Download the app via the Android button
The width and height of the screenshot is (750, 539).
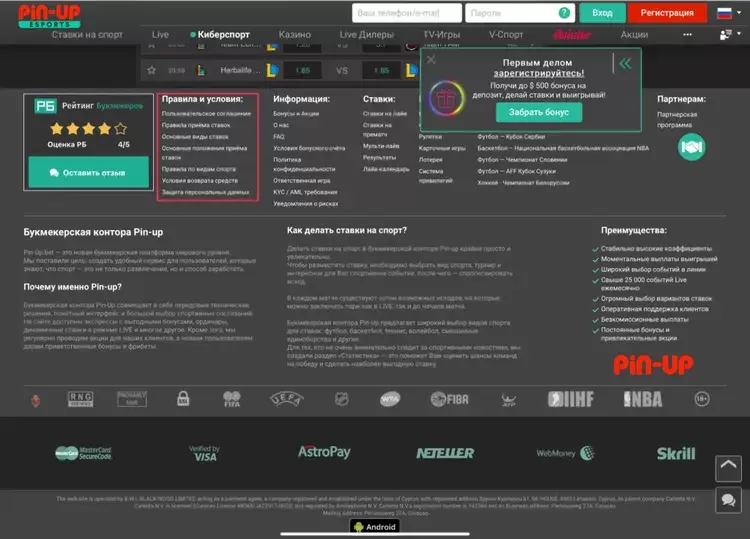(x=375, y=527)
